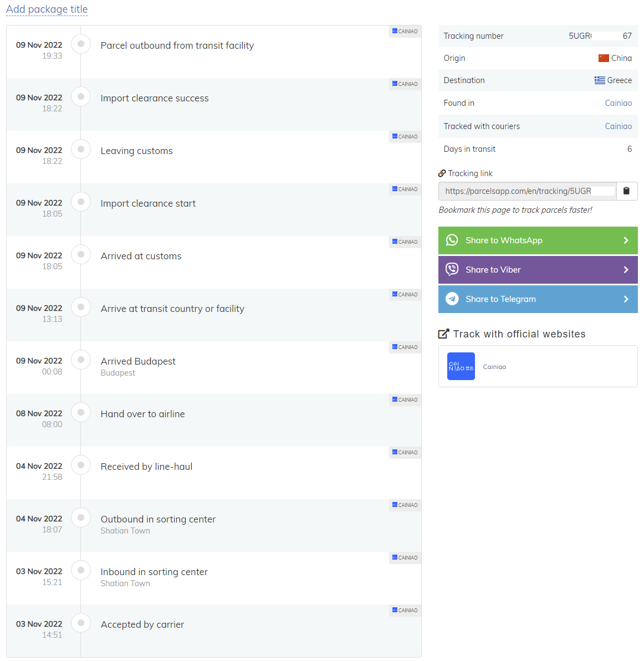The width and height of the screenshot is (644, 661).
Task: Click Cainiao badge on Arrived Budapest row
Action: click(405, 347)
